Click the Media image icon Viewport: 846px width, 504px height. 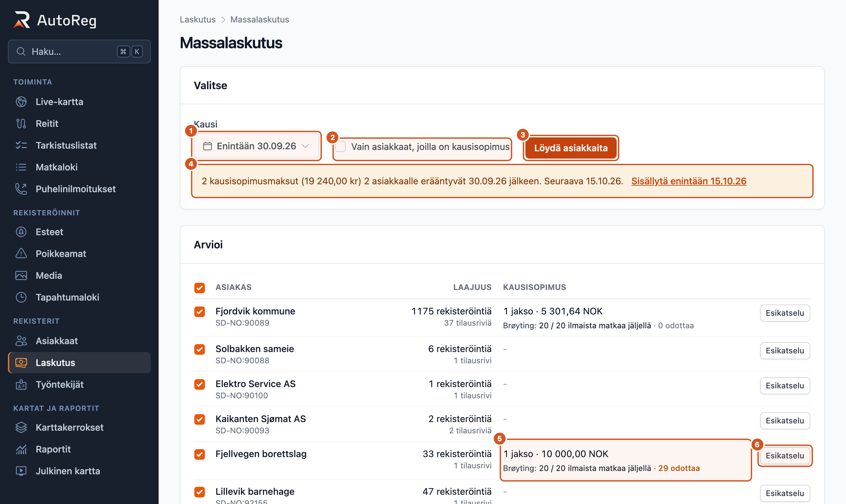[x=21, y=275]
